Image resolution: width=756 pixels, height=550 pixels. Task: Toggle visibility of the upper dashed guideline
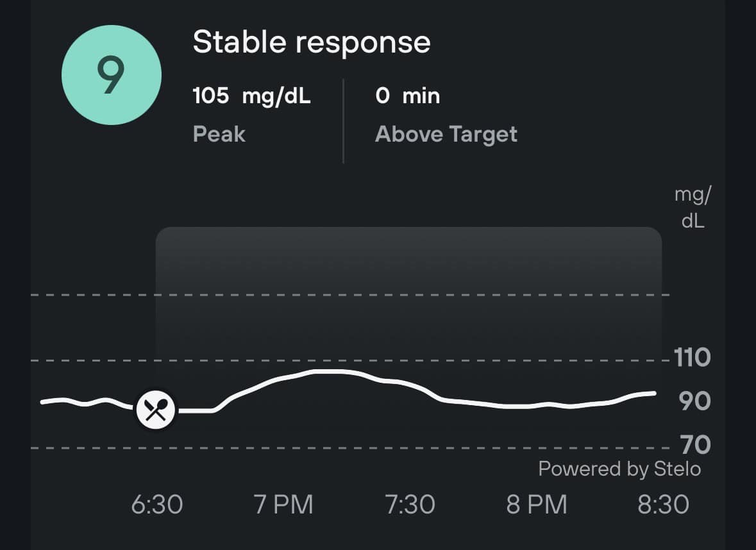pyautogui.click(x=385, y=295)
